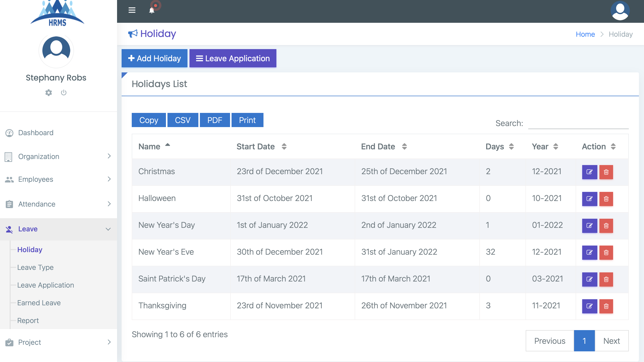
Task: Click the power logout icon
Action: [64, 93]
